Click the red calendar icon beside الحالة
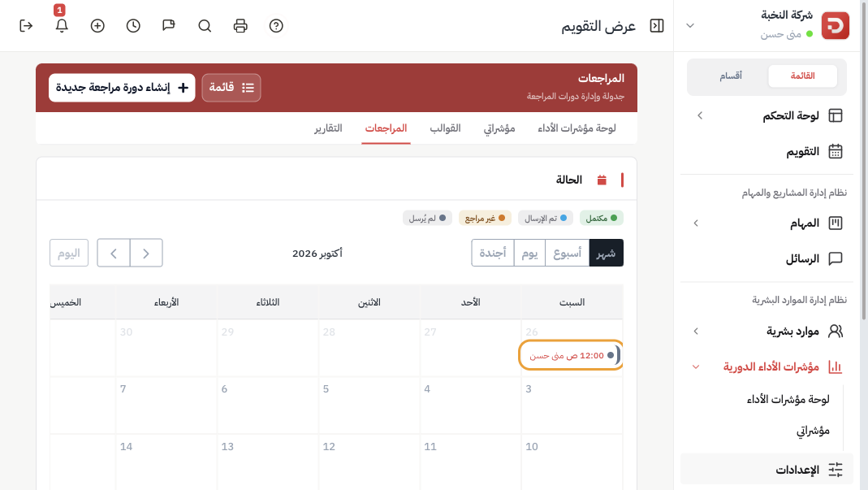The image size is (868, 490). coord(602,180)
